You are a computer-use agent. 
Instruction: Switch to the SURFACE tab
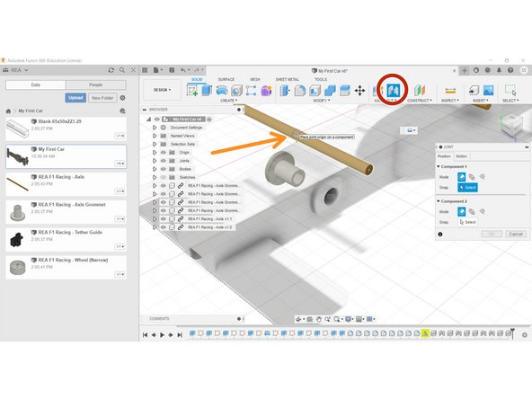click(226, 79)
